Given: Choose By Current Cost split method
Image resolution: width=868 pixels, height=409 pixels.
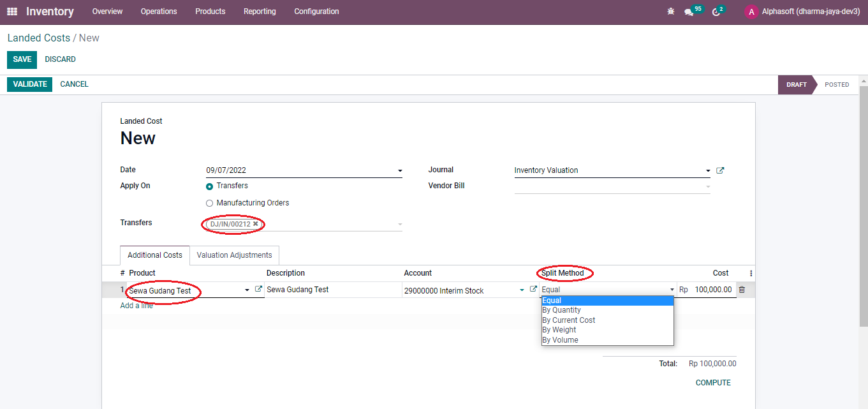Looking at the screenshot, I should (607, 320).
